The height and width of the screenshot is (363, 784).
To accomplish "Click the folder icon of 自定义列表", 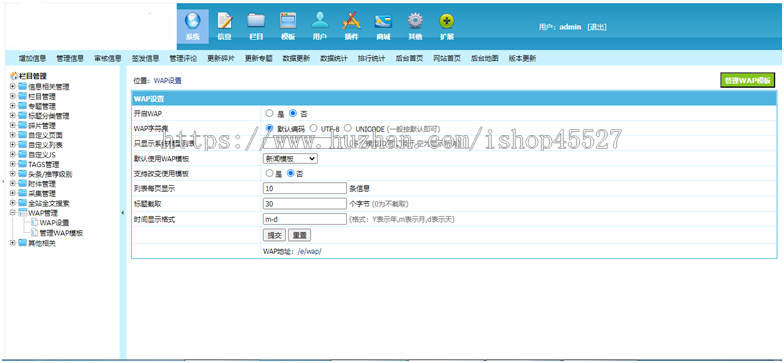I will pos(22,144).
